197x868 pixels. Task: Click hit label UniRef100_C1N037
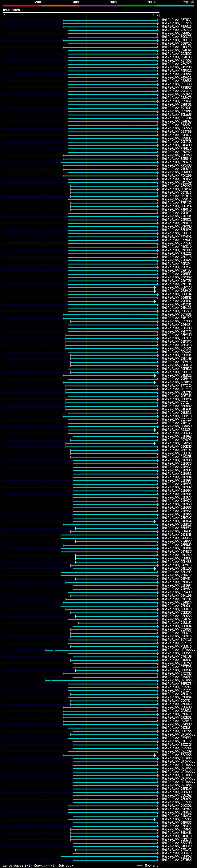click(x=177, y=816)
